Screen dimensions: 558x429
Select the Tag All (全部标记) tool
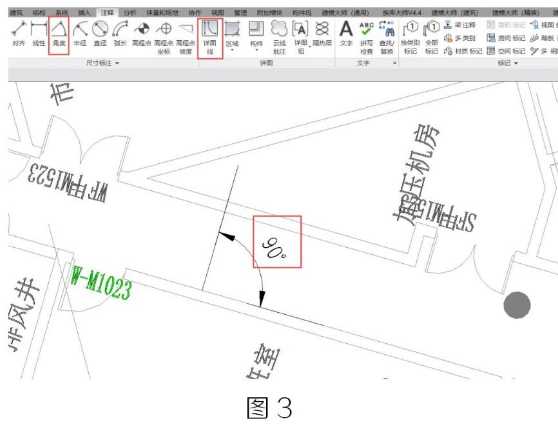coord(431,37)
